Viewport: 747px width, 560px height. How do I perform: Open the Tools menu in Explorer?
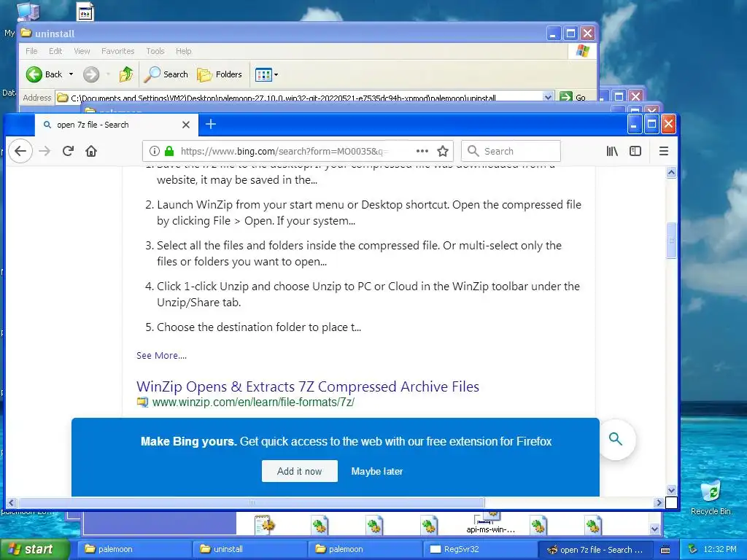pos(155,51)
